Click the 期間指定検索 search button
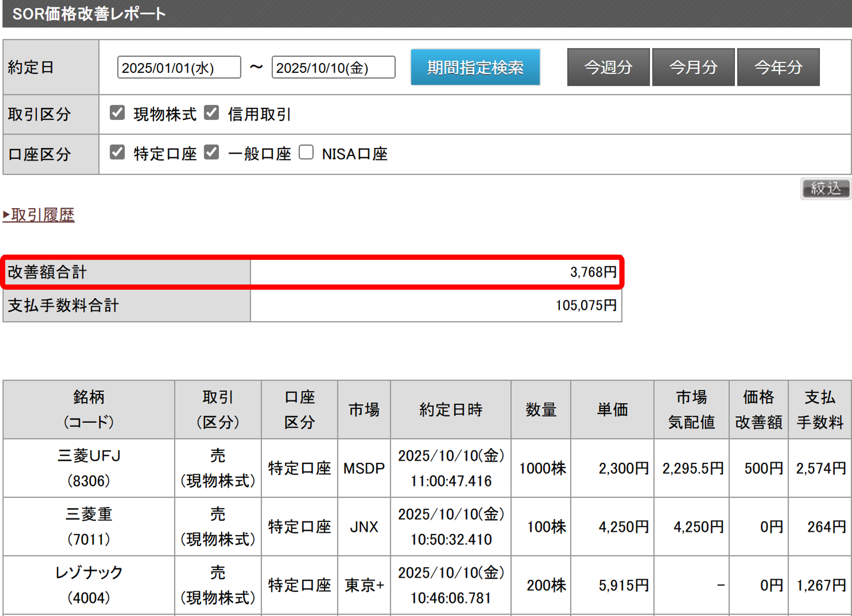 (x=475, y=67)
